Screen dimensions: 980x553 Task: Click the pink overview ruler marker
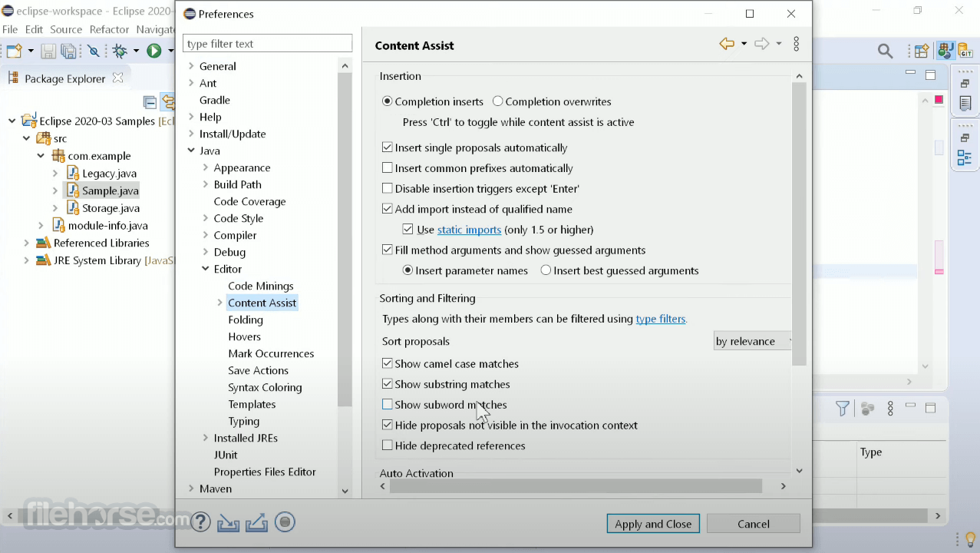939,271
